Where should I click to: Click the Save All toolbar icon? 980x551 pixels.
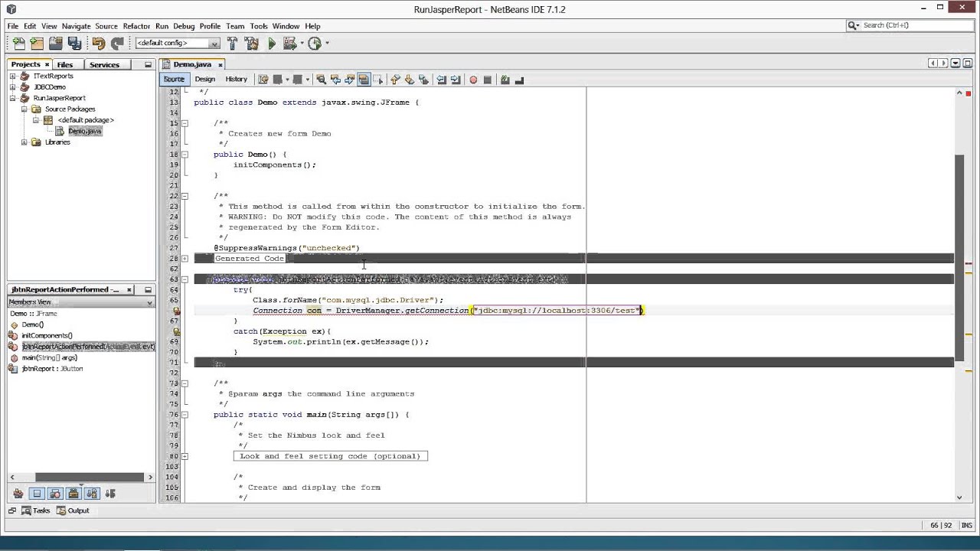tap(74, 44)
